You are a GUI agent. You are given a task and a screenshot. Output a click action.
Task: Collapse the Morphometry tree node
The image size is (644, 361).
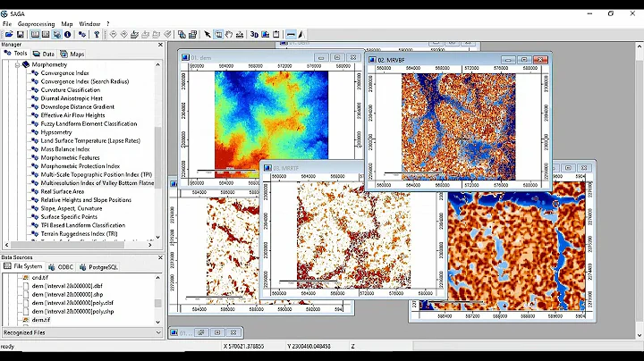point(17,65)
